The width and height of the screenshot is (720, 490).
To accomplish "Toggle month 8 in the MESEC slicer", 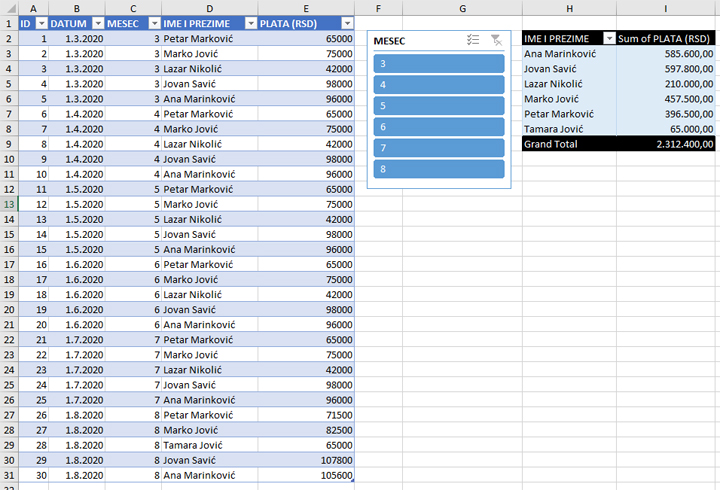I will pos(438,169).
